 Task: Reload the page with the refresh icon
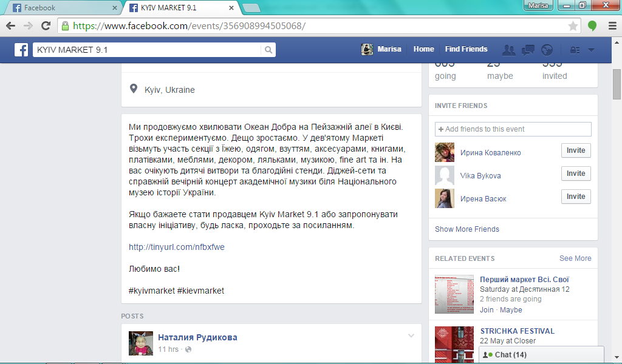(46, 26)
